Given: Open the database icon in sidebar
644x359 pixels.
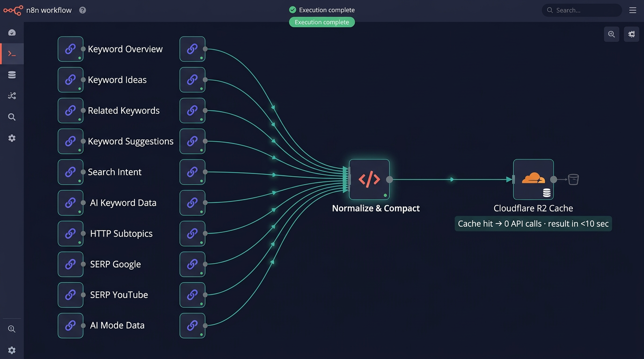Looking at the screenshot, I should coord(12,75).
